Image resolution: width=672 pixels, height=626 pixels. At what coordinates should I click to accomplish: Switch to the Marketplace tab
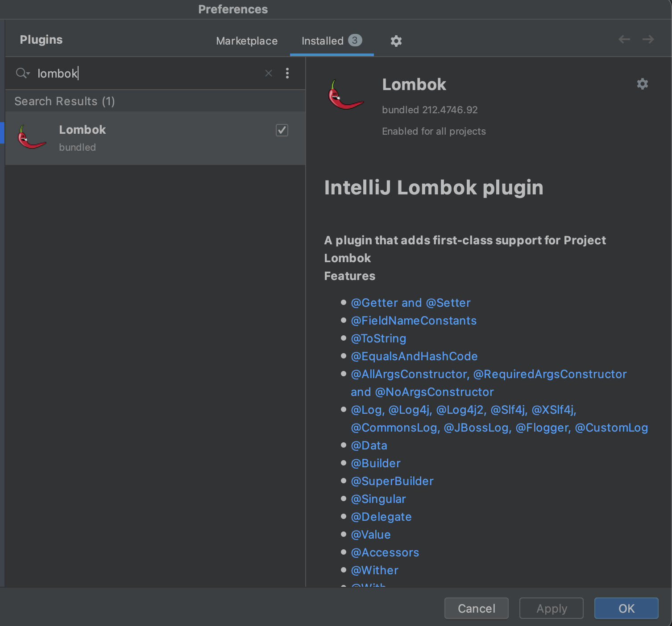point(247,41)
